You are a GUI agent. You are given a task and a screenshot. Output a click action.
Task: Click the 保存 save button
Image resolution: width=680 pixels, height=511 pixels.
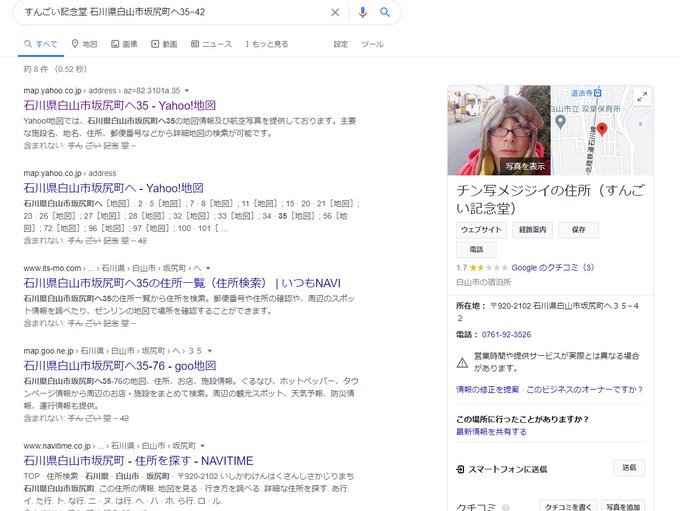point(579,230)
